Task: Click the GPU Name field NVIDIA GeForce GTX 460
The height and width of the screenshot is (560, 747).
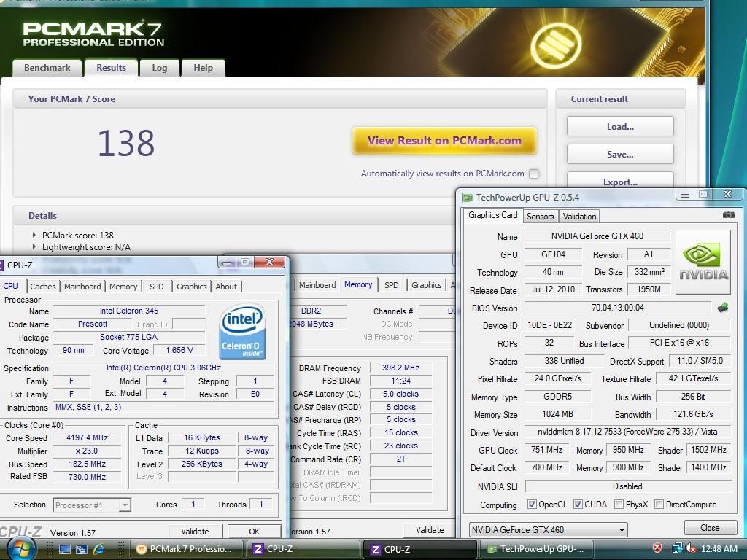Action: click(x=597, y=236)
